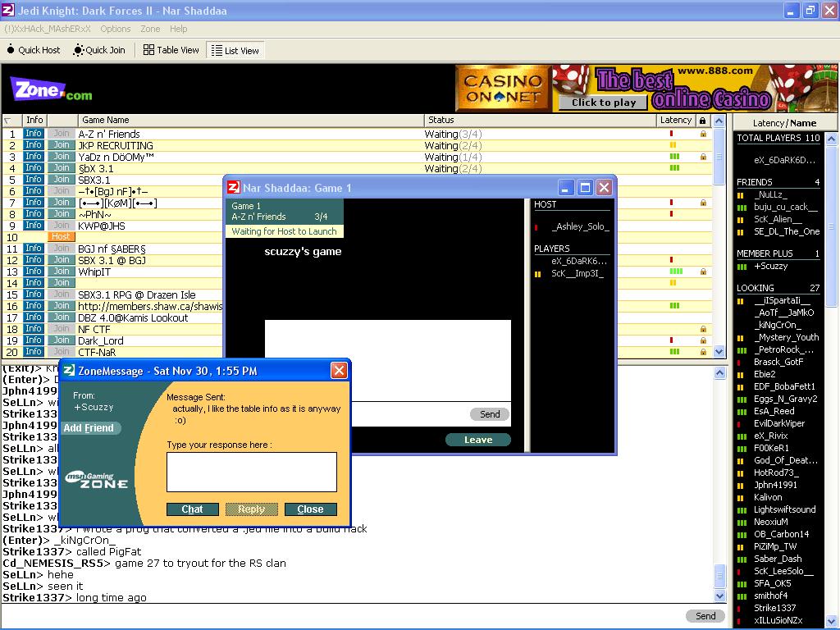The height and width of the screenshot is (630, 840).
Task: Select member +Scuzzy in player list
Action: pos(770,267)
